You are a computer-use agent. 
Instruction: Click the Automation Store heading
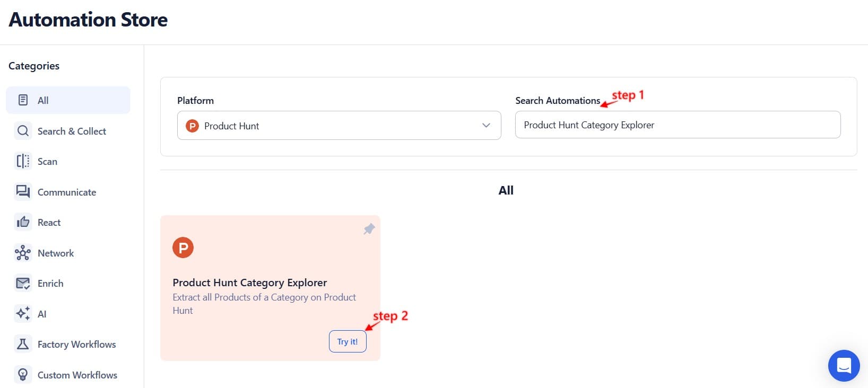88,20
